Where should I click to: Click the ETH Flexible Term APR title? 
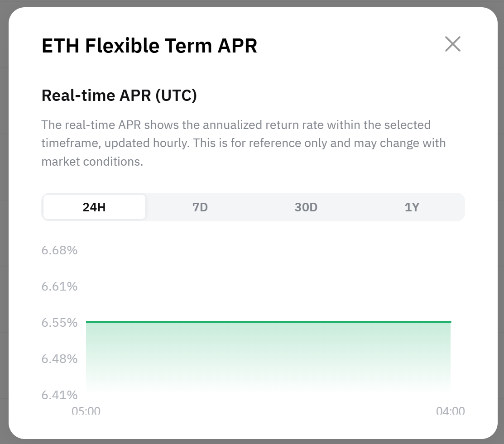click(x=149, y=46)
